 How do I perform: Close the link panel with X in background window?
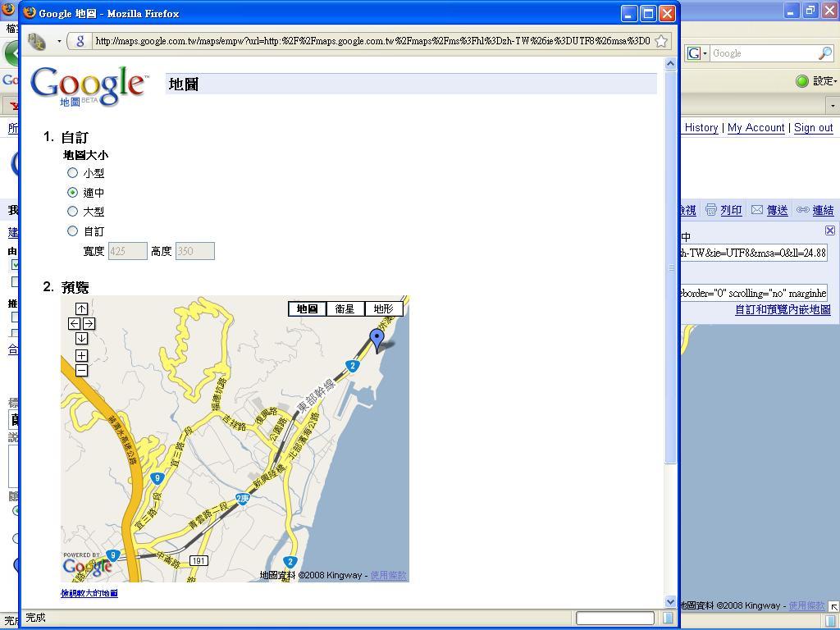click(x=830, y=231)
